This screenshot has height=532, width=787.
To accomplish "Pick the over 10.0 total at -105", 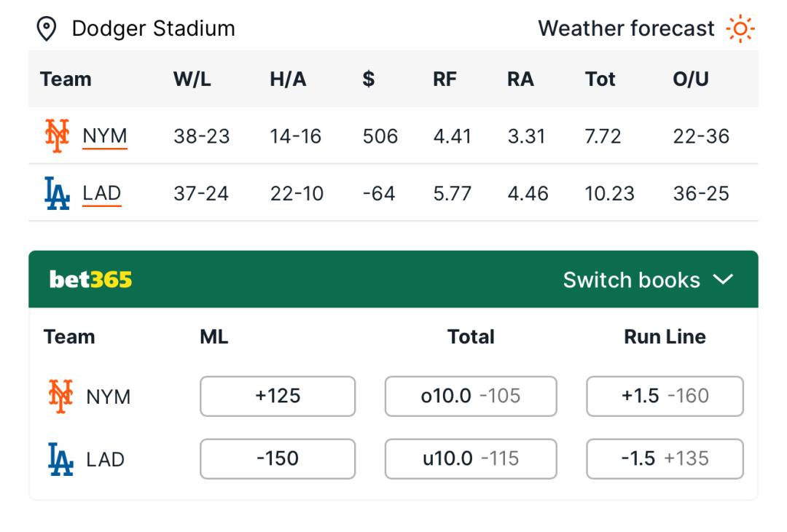I will pyautogui.click(x=471, y=396).
